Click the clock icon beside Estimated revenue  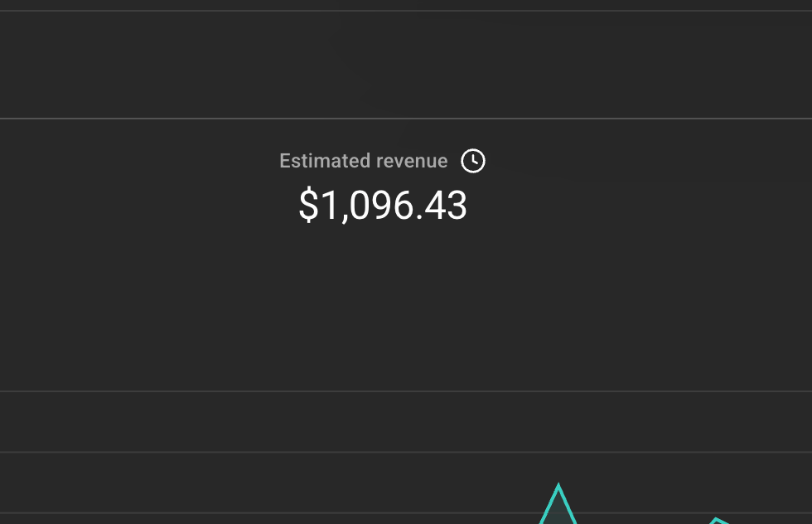tap(473, 161)
